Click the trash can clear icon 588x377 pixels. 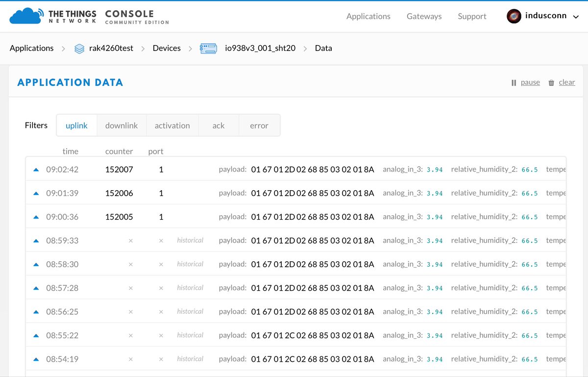coord(551,83)
